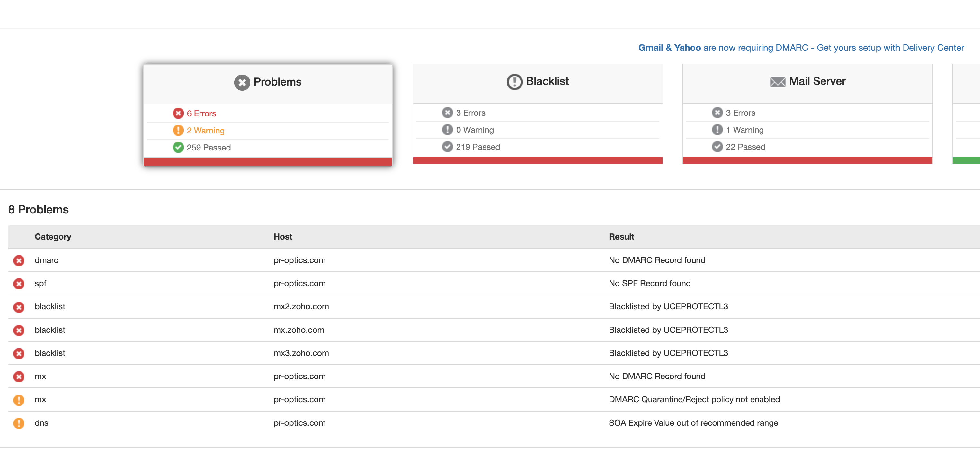Open the Gmail & Yahoo DMARC Delivery Center link

pyautogui.click(x=801, y=48)
